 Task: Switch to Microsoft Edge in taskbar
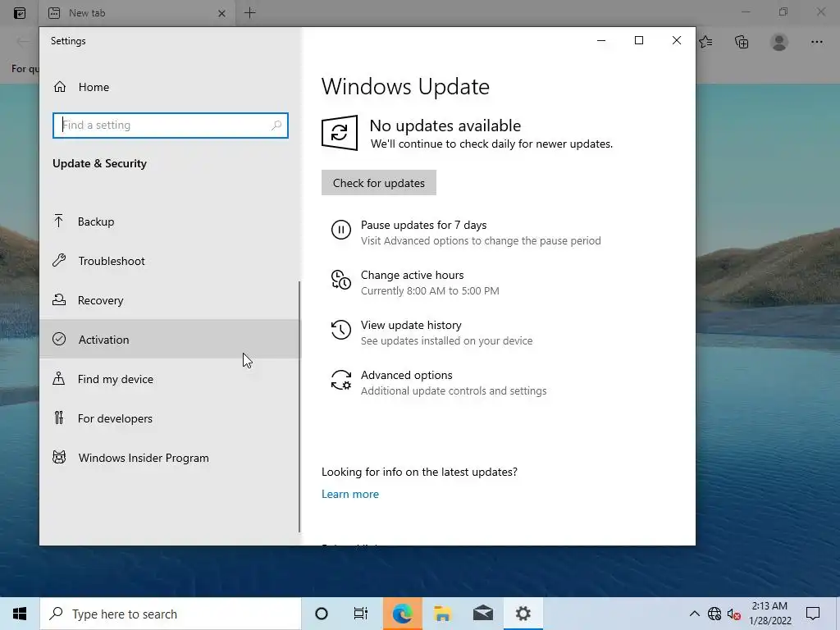coord(402,614)
